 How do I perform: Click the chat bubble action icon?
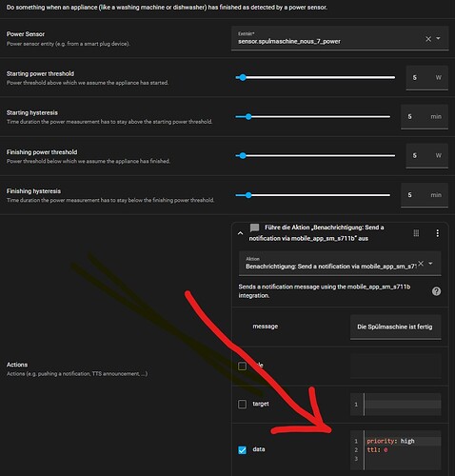(254, 228)
